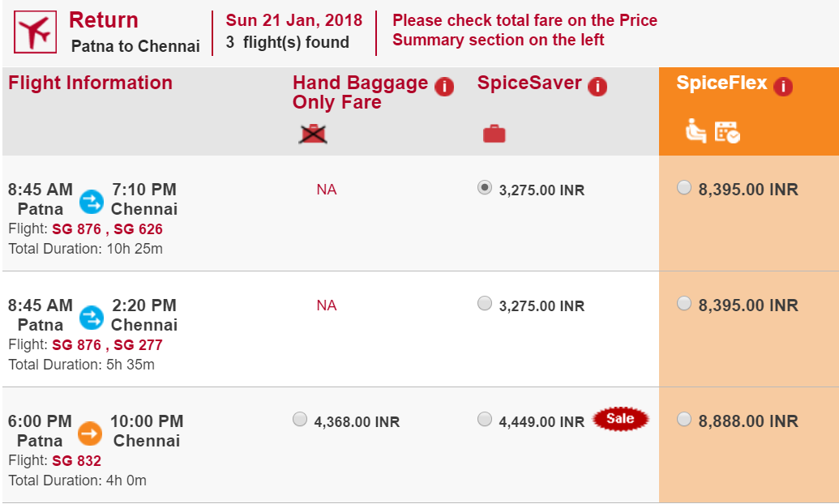Click the red suitcase icon under SpiceSaver
Viewport: 839px width, 504px height.
[494, 132]
